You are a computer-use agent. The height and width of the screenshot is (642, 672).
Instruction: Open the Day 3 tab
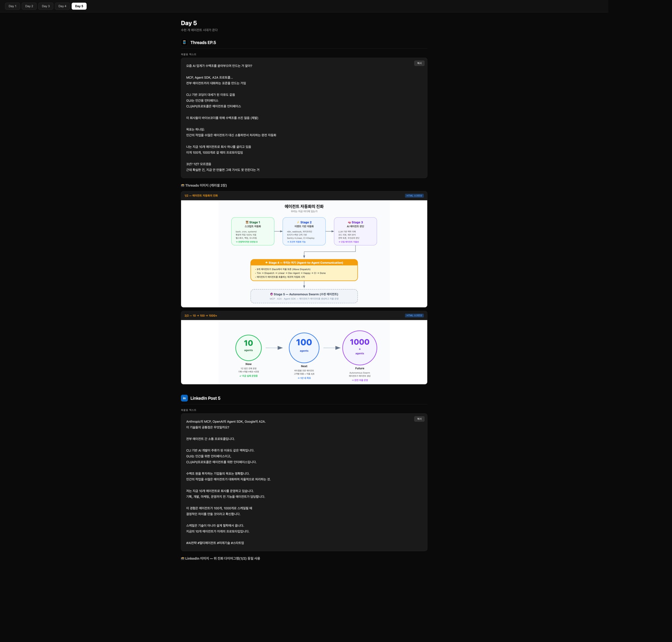45,6
